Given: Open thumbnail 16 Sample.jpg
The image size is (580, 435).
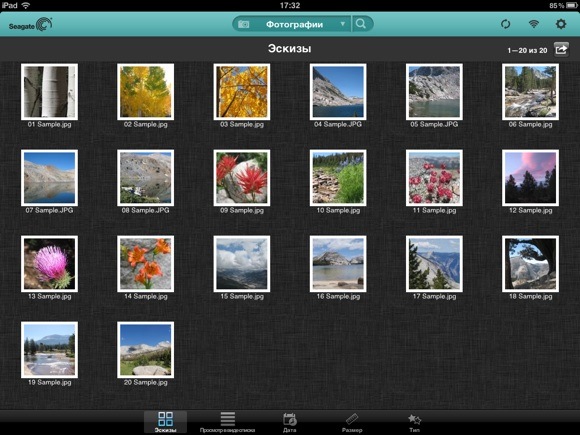Looking at the screenshot, I should (x=338, y=264).
